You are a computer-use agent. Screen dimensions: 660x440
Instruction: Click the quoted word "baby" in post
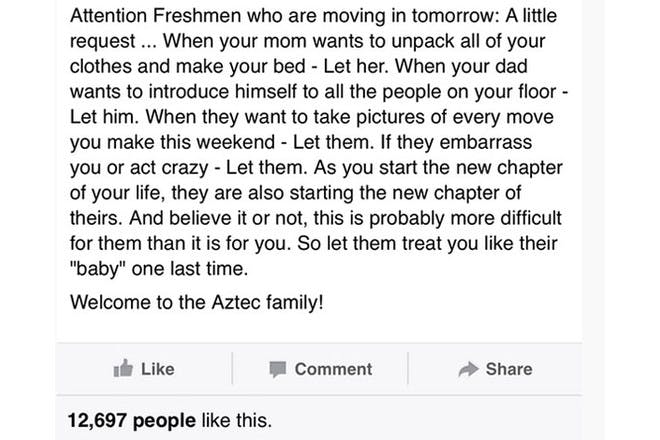click(98, 269)
